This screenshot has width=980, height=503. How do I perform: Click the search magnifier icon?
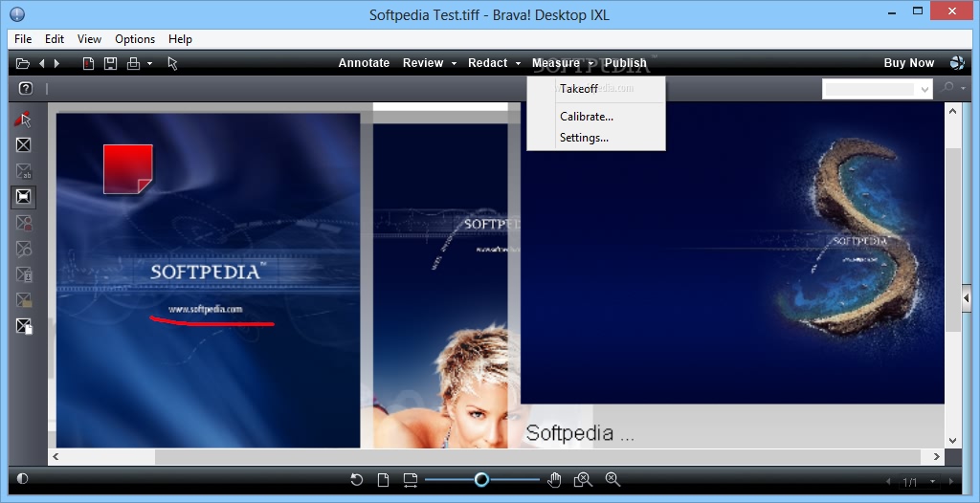click(947, 88)
